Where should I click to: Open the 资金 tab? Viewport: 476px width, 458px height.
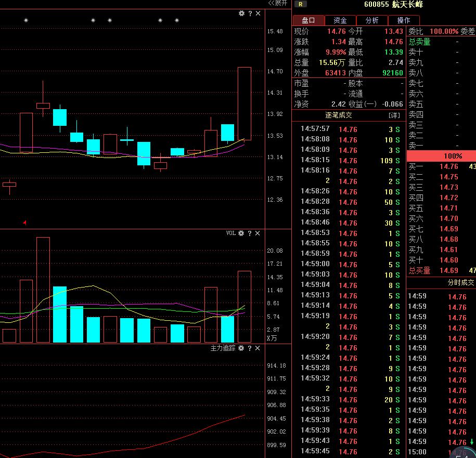[340, 20]
